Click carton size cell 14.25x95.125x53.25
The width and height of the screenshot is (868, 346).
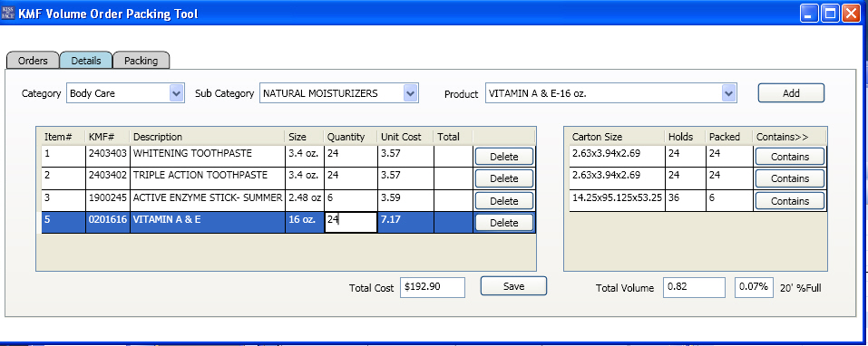click(x=617, y=200)
